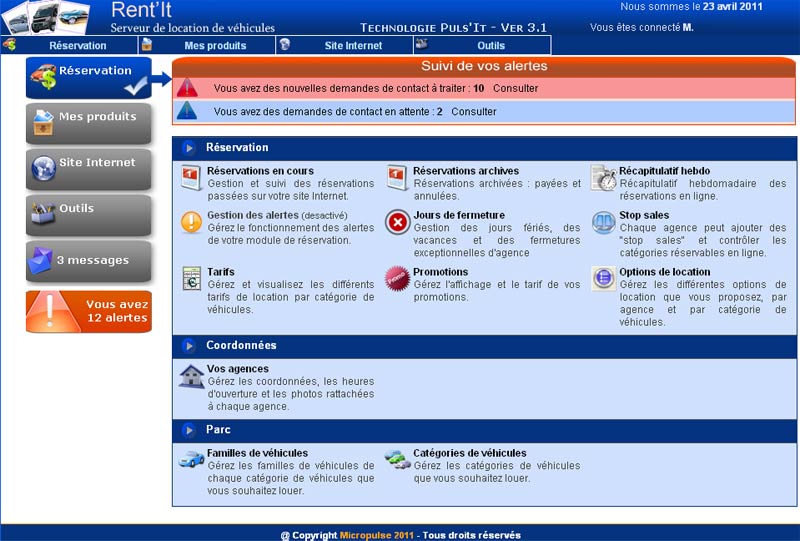The width and height of the screenshot is (800, 541).
Task: Click the Réservations archives document icon
Action: coord(397,178)
